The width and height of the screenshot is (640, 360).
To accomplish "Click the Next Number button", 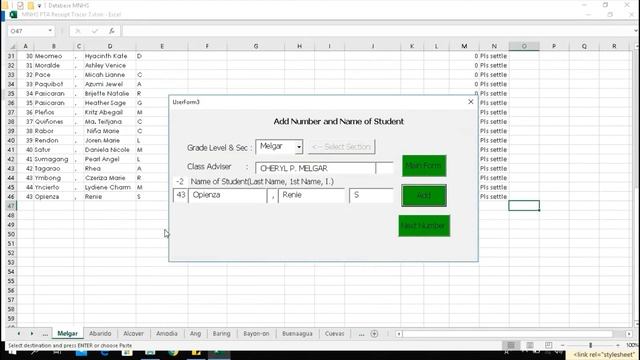I will coord(424,226).
